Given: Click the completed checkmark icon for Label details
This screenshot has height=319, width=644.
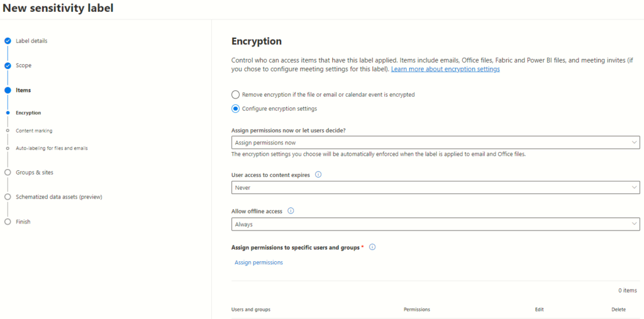Looking at the screenshot, I should (8, 41).
